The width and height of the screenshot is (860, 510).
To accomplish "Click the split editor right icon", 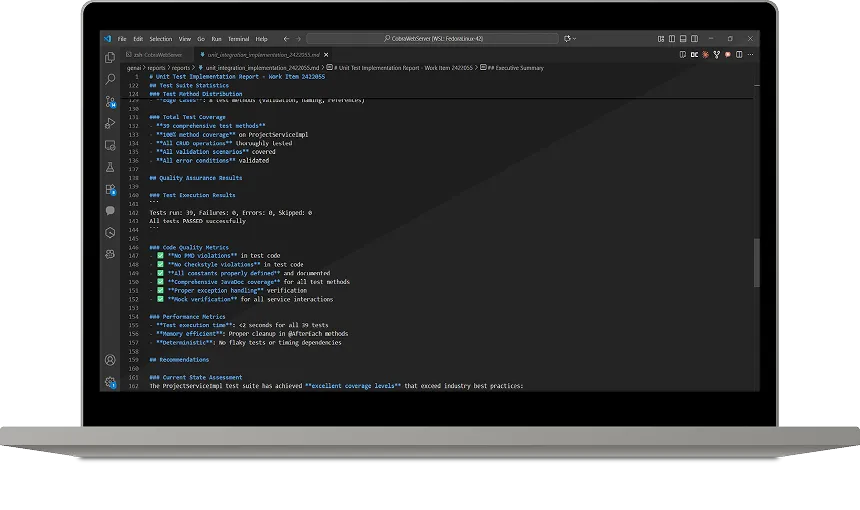I will pyautogui.click(x=740, y=54).
